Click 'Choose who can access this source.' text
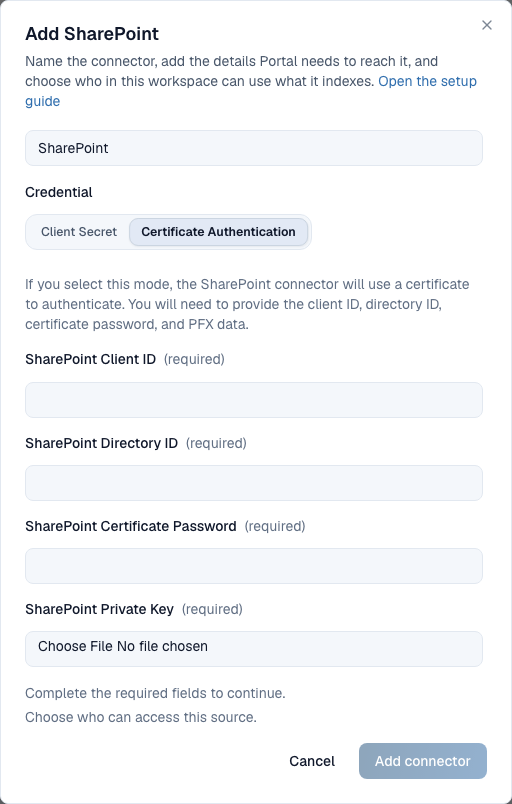 click(x=141, y=717)
